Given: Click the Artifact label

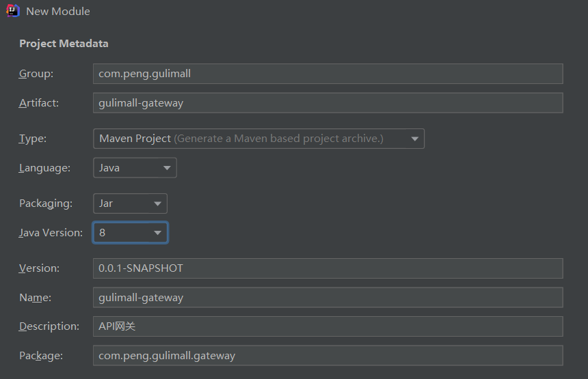Looking at the screenshot, I should point(39,103).
